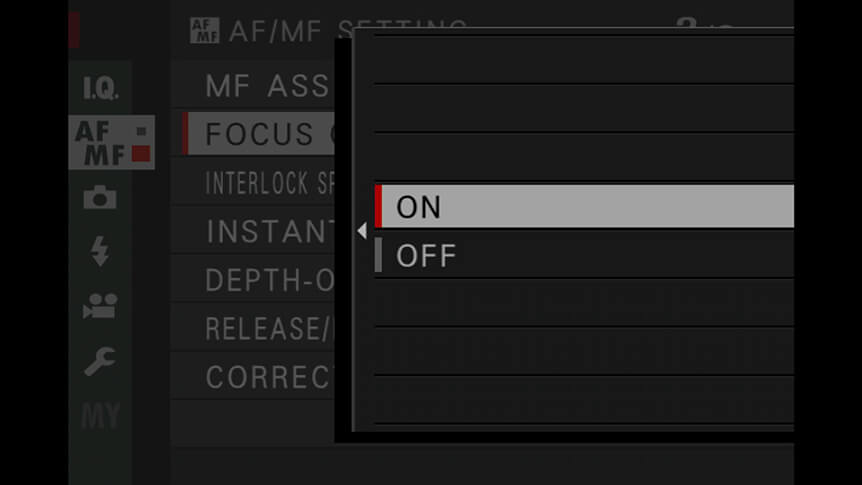Choose the DEPTH-OF-FIELD scale item
The image size is (862, 485).
pos(253,279)
